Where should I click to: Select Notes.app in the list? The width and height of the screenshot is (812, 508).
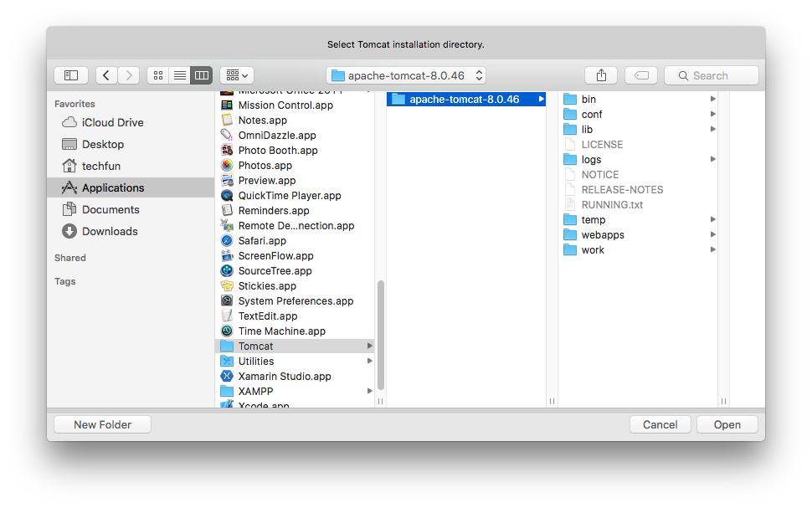pos(296,121)
